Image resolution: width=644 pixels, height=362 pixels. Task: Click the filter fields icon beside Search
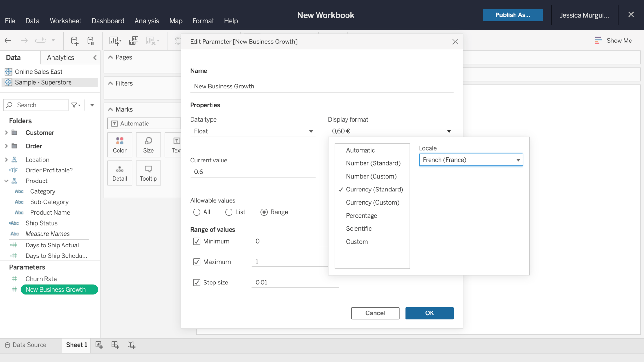76,105
